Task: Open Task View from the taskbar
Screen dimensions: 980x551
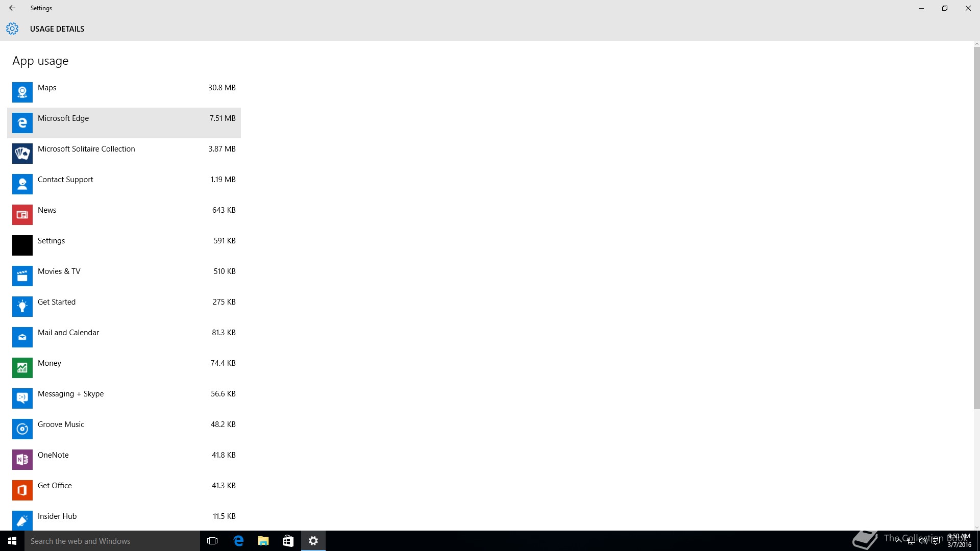Action: tap(212, 541)
